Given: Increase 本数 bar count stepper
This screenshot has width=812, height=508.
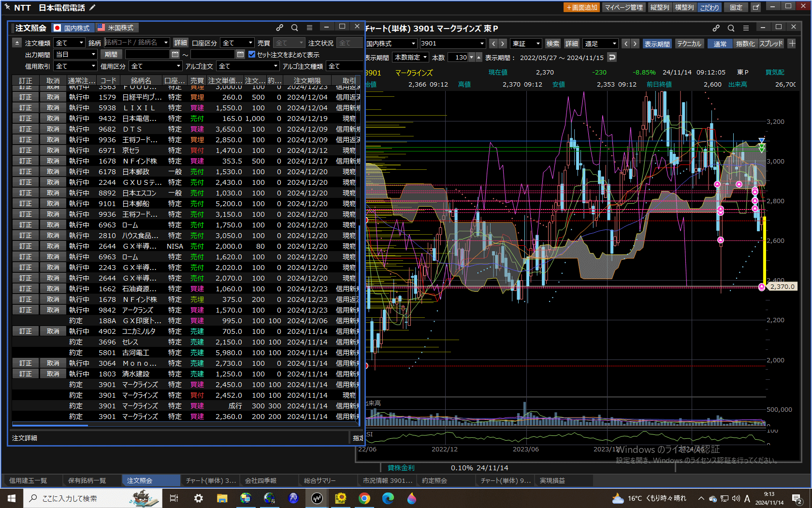Looking at the screenshot, I should [x=479, y=57].
